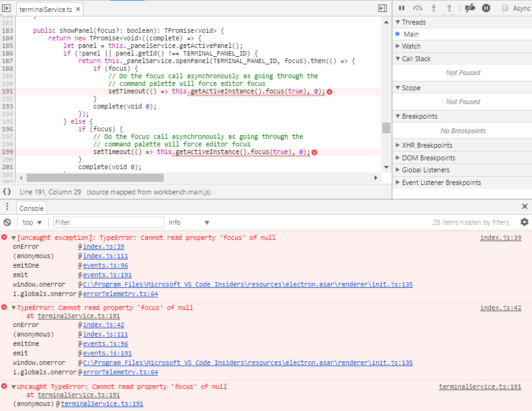The image size is (532, 411).
Task: Open the errorTelemetry.ts:64 link in first error
Action: pos(121,294)
